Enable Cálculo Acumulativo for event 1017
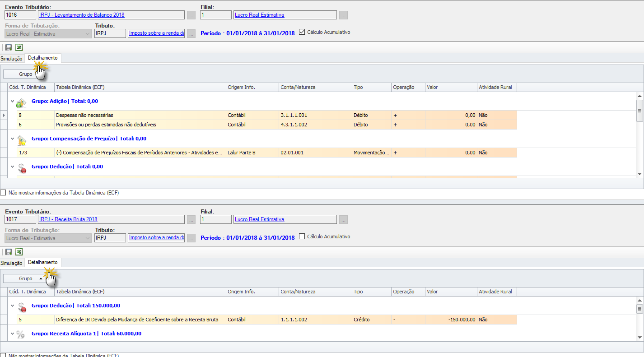644x357 pixels. point(302,236)
